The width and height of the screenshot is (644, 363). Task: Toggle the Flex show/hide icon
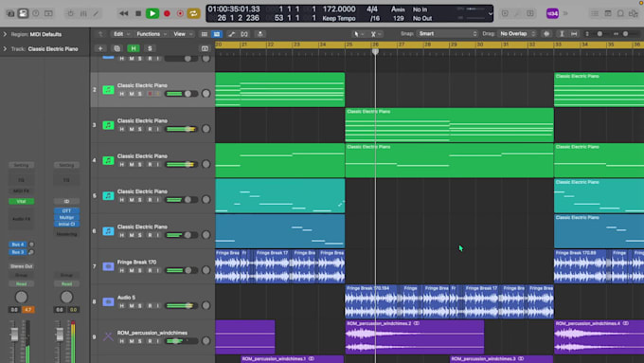click(x=244, y=34)
